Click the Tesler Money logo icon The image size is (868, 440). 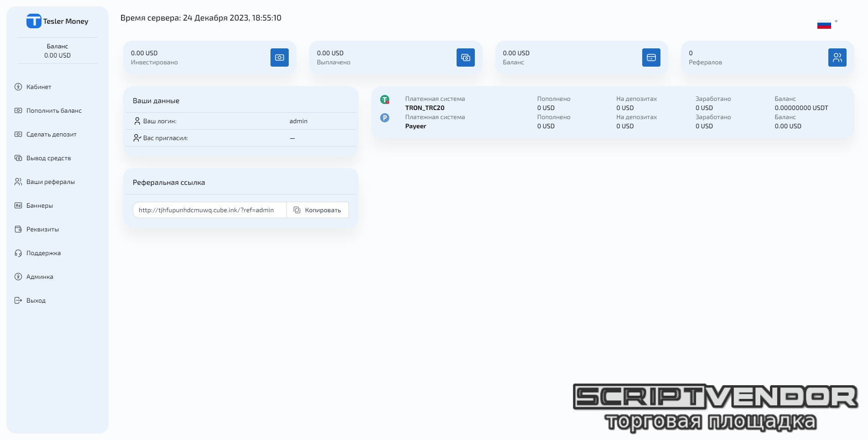point(34,21)
